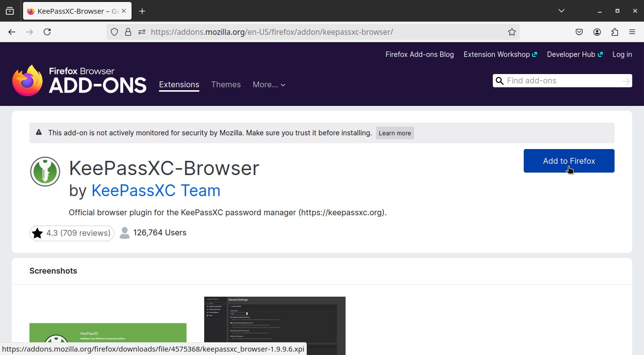Expand the More... dropdown menu

[x=268, y=84]
